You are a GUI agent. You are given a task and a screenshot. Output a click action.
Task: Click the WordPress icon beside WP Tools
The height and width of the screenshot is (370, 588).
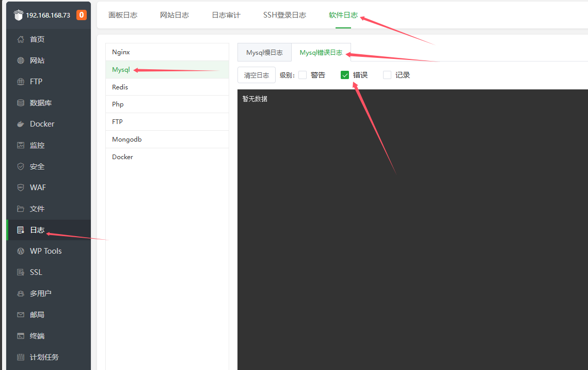coord(21,251)
